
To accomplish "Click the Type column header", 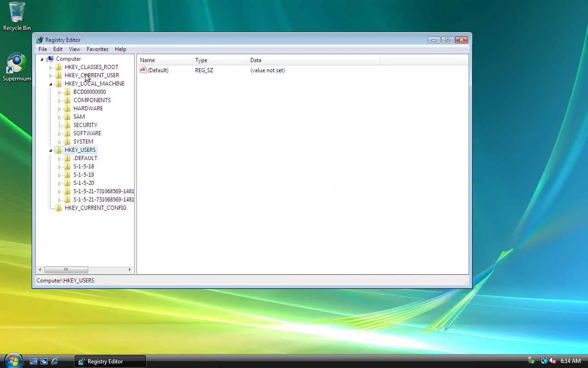I will tap(220, 60).
